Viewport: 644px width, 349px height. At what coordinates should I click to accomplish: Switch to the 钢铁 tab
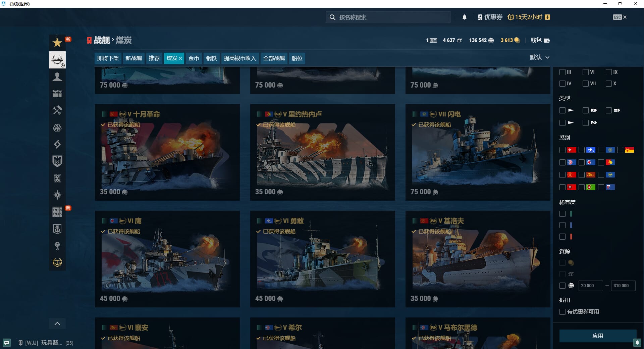pyautogui.click(x=211, y=58)
